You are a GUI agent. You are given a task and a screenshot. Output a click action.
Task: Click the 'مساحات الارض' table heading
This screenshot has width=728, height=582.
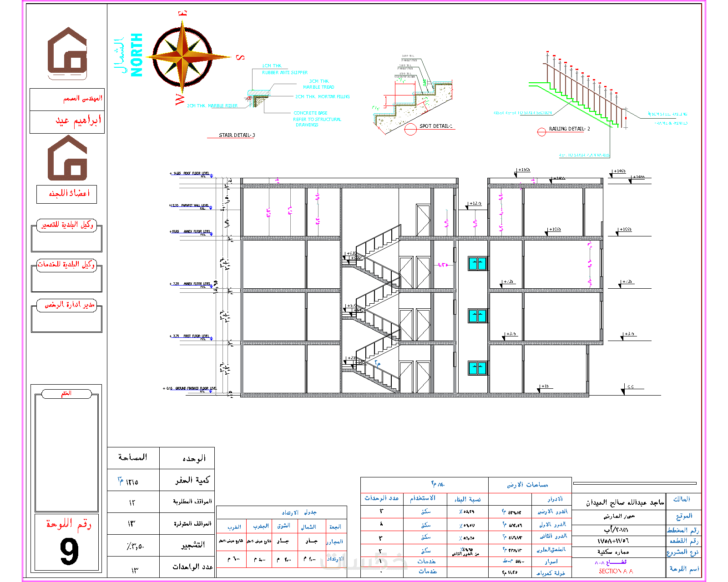528,485
